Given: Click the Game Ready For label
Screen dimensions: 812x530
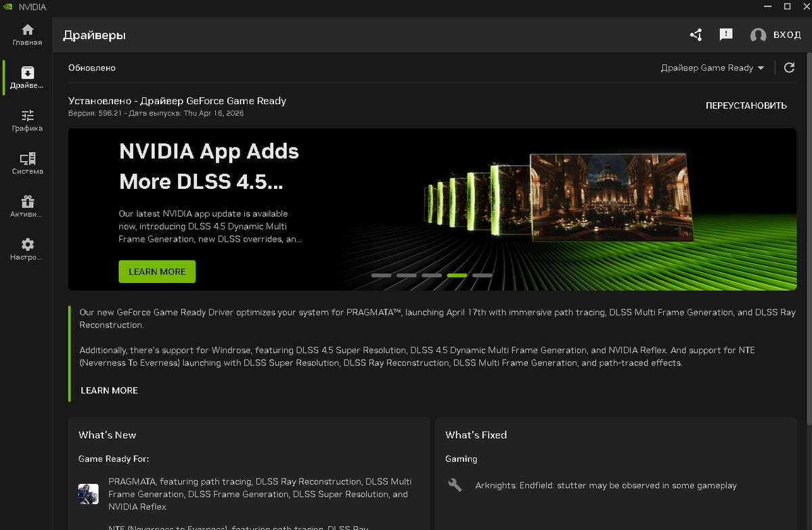Looking at the screenshot, I should pyautogui.click(x=114, y=459).
